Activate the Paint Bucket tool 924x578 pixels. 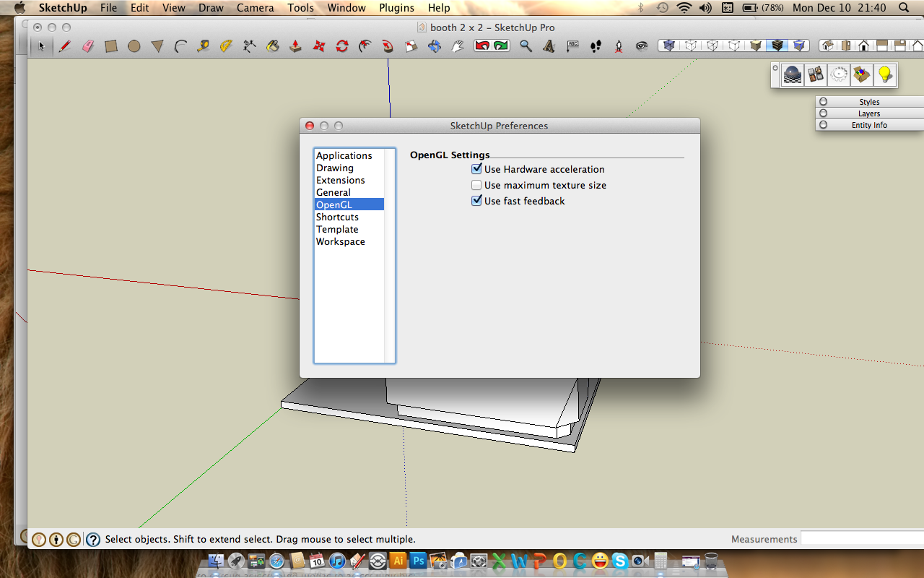(x=273, y=46)
